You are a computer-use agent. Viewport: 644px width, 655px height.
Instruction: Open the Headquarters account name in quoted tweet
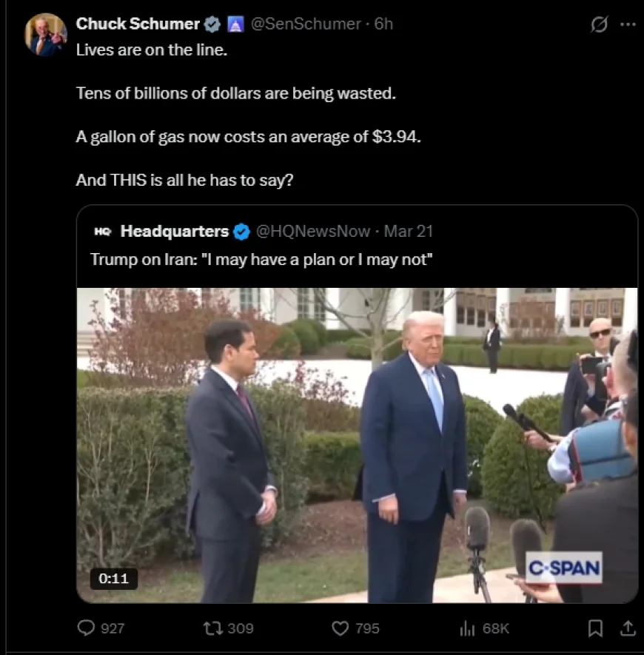(x=175, y=232)
